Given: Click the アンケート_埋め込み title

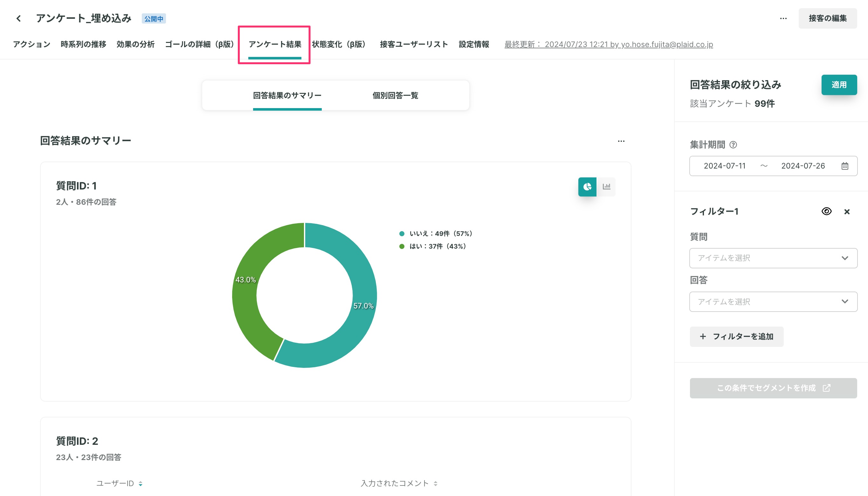Looking at the screenshot, I should coord(84,18).
